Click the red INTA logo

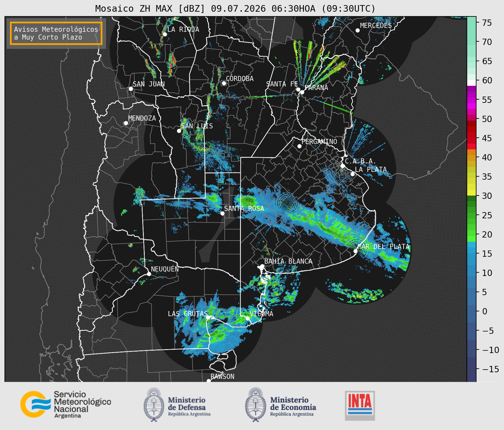click(360, 405)
